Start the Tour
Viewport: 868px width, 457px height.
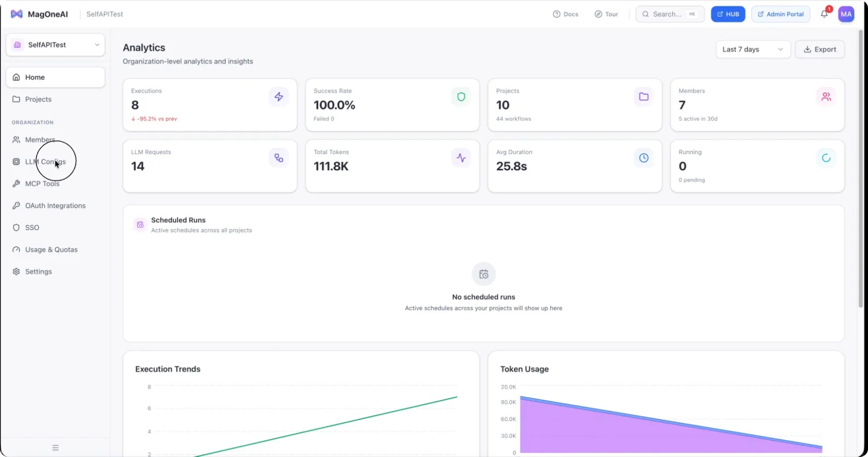pos(606,14)
